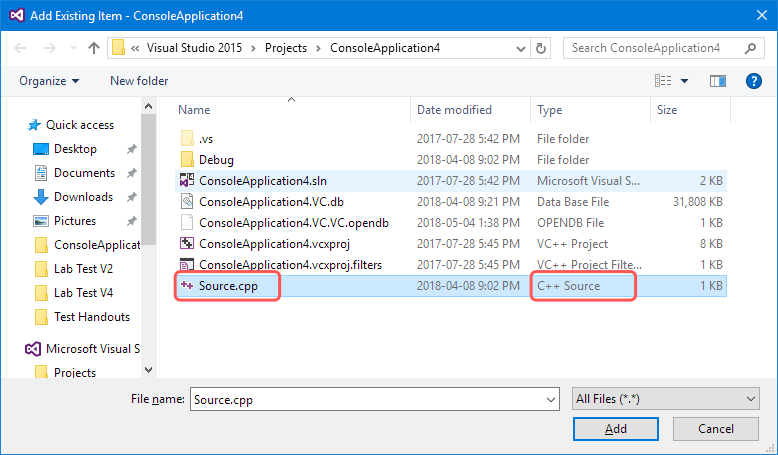Viewport: 778px width, 455px height.
Task: Click the C++ source icon of Source.cpp
Action: [x=187, y=285]
